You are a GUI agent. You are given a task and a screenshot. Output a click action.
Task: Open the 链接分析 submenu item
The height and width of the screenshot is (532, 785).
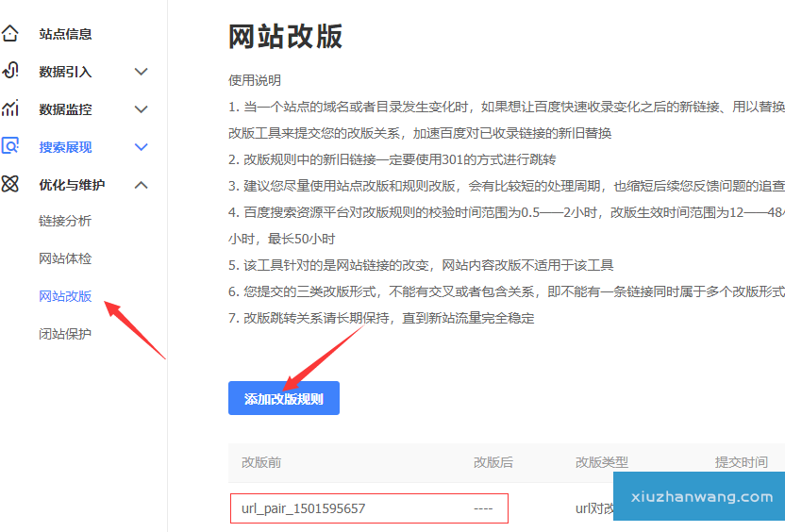65,221
